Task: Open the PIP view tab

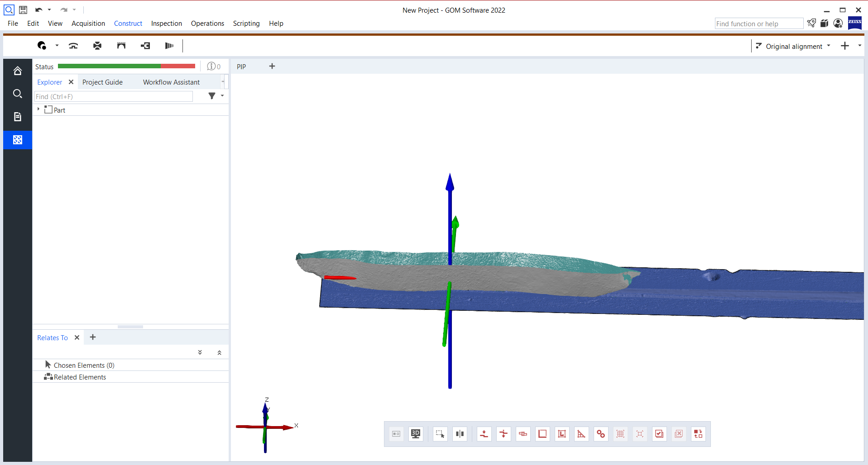Action: point(241,66)
